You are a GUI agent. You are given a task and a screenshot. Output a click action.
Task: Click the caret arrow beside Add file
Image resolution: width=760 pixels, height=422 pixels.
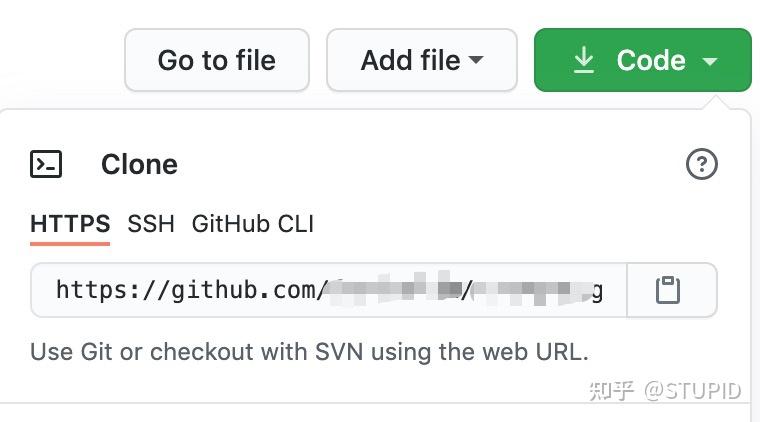coord(476,60)
